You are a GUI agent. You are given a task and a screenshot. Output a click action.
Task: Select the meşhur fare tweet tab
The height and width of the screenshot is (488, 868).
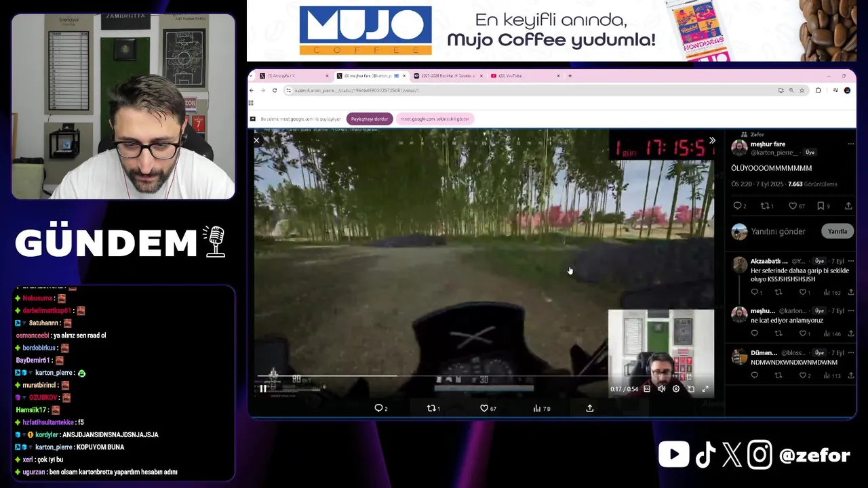pos(370,76)
